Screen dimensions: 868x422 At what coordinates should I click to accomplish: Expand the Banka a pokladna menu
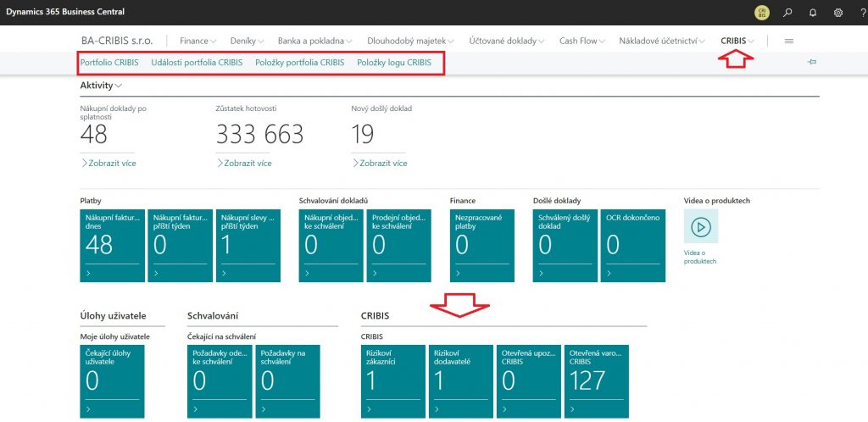[315, 41]
